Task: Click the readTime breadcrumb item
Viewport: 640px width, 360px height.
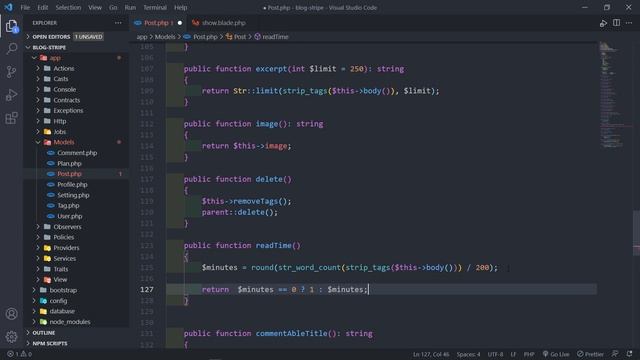Action: (271, 37)
